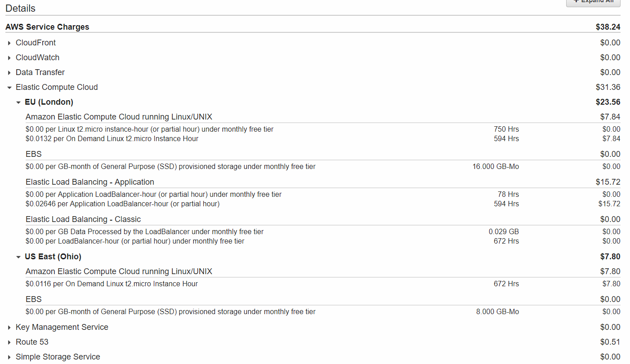Click the $38.24 total charges amount
Viewport: 630px width, 364px height.
click(x=608, y=27)
